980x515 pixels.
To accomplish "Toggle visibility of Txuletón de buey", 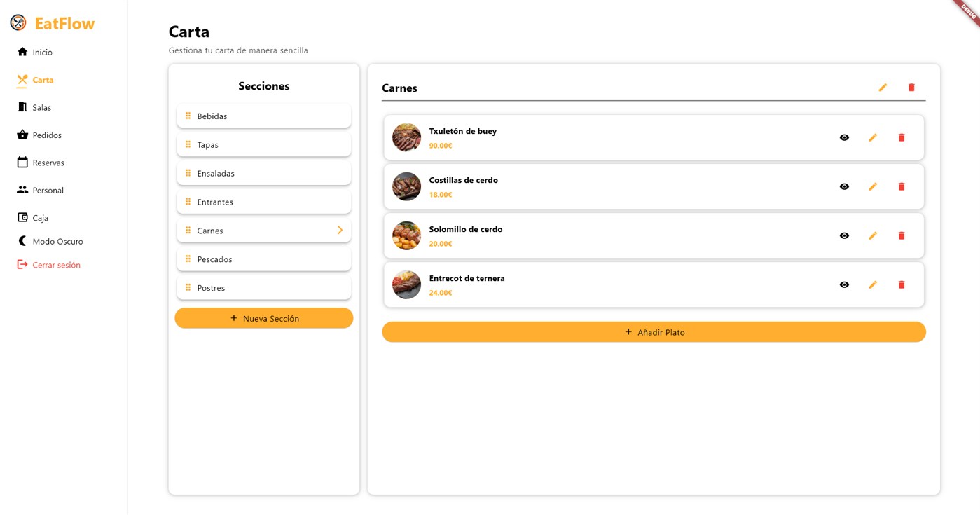I will coord(844,137).
